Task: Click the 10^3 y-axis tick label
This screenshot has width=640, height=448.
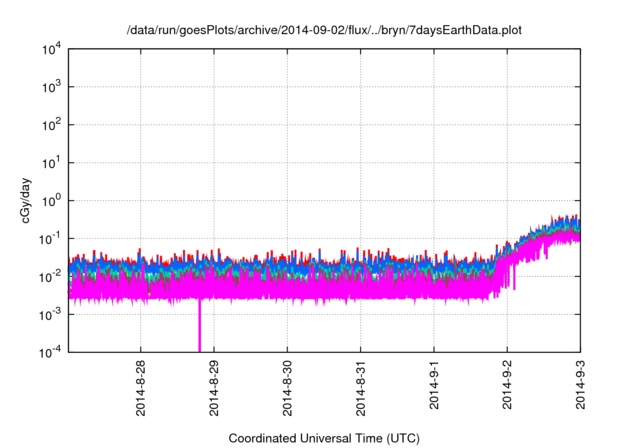Action: click(x=52, y=87)
